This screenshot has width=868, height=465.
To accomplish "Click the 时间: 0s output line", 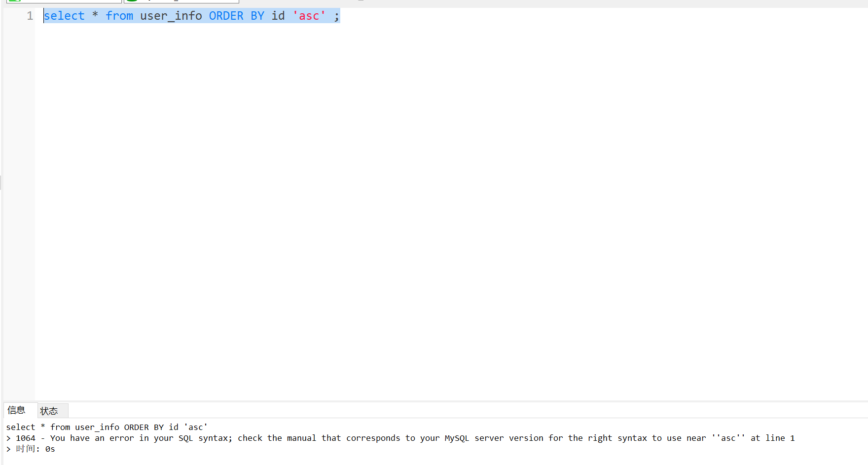I will tap(31, 449).
